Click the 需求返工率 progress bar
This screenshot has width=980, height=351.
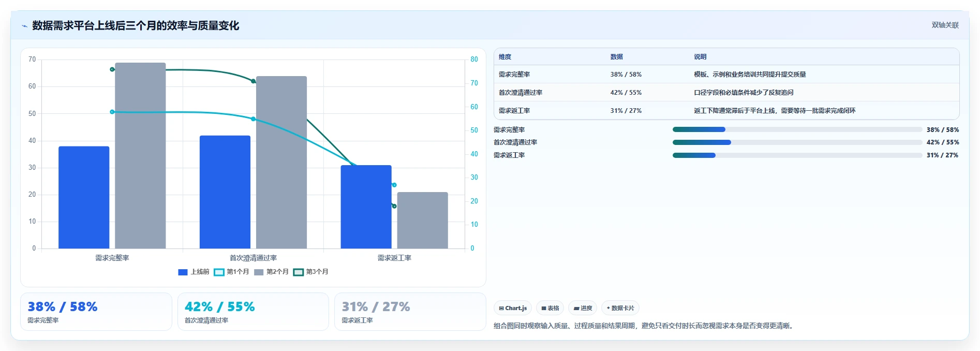(x=797, y=155)
